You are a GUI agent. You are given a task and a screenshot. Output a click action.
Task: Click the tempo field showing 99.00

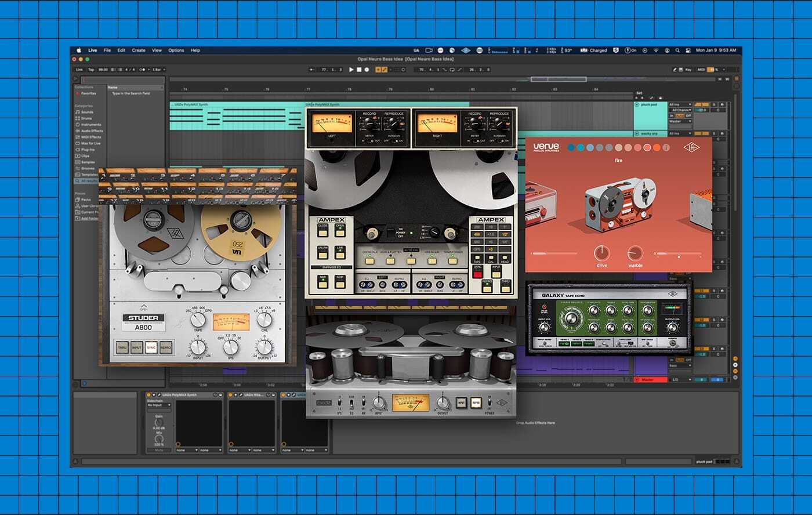tap(103, 70)
